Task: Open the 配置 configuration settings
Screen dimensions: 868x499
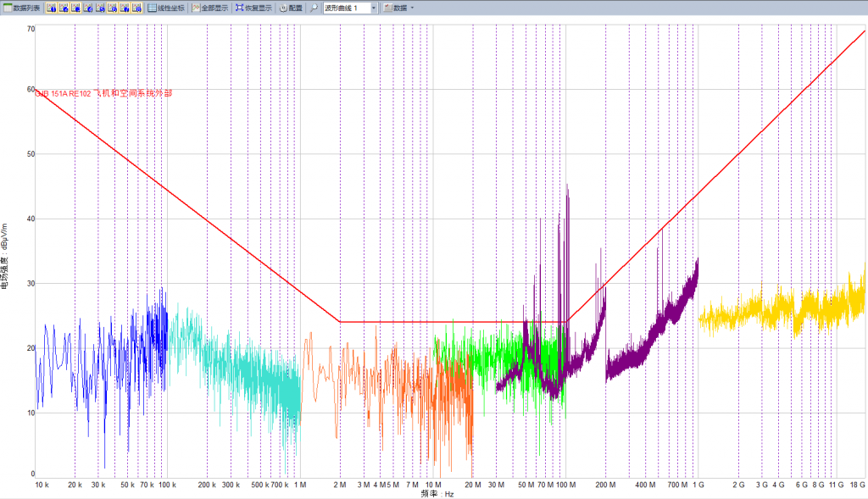Action: 291,8
